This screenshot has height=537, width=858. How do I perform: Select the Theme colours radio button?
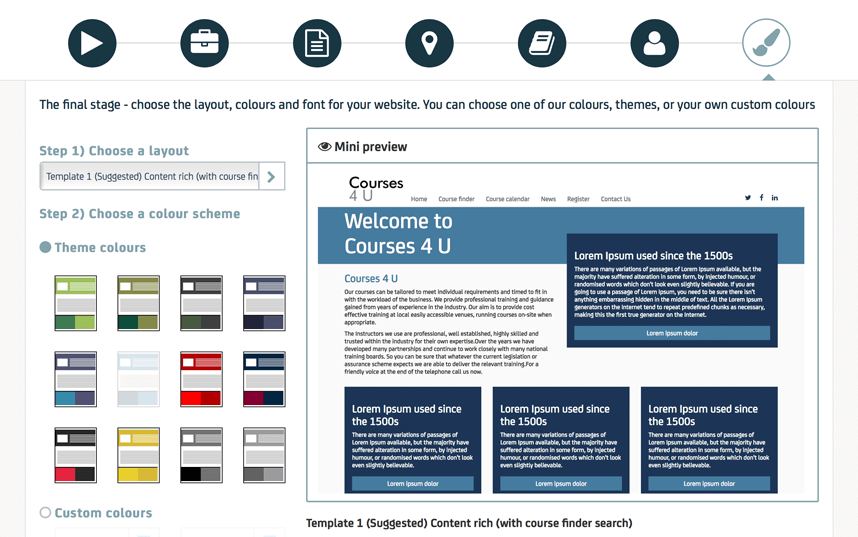pyautogui.click(x=45, y=247)
